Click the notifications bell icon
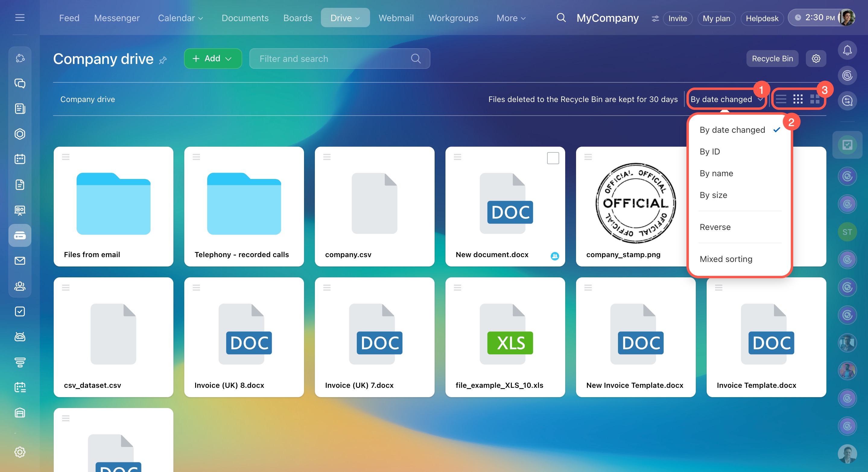 click(847, 51)
